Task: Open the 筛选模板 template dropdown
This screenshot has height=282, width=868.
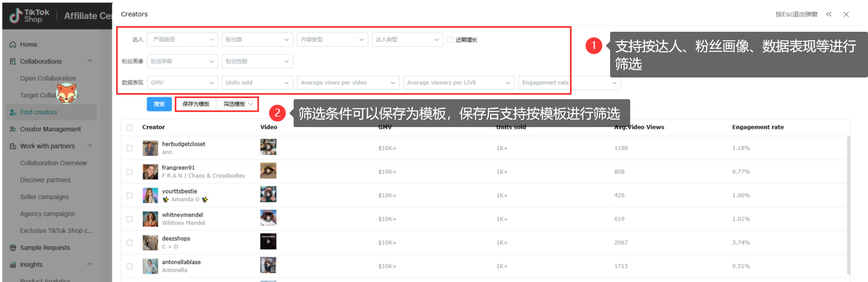Action: coord(238,104)
